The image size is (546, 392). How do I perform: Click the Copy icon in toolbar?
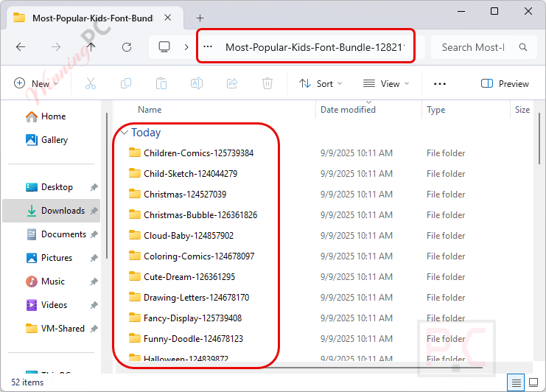click(126, 83)
